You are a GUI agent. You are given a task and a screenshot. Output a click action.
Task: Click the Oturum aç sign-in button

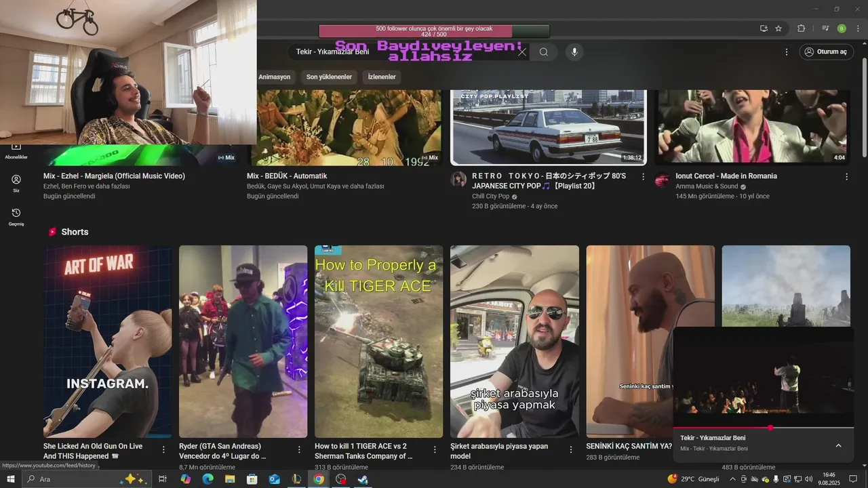point(826,52)
